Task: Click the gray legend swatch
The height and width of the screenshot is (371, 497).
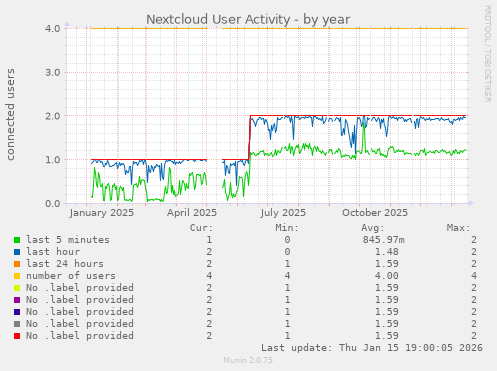Action: click(x=17, y=324)
